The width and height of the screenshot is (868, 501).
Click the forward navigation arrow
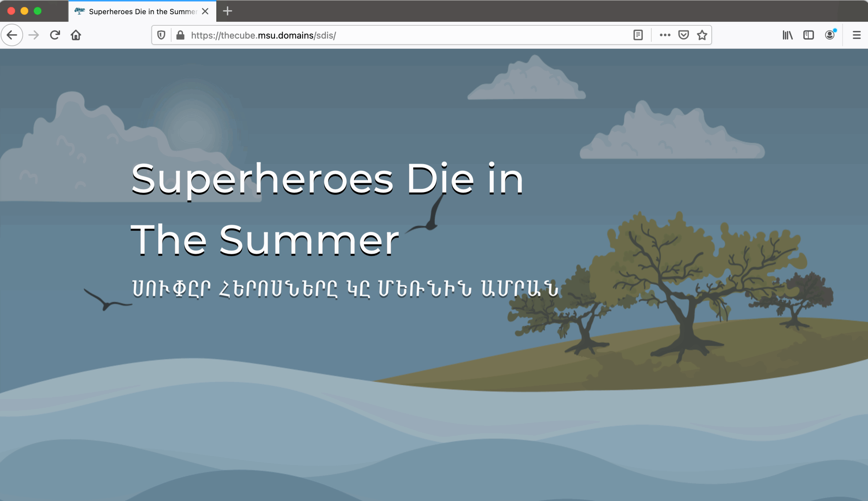pos(34,35)
